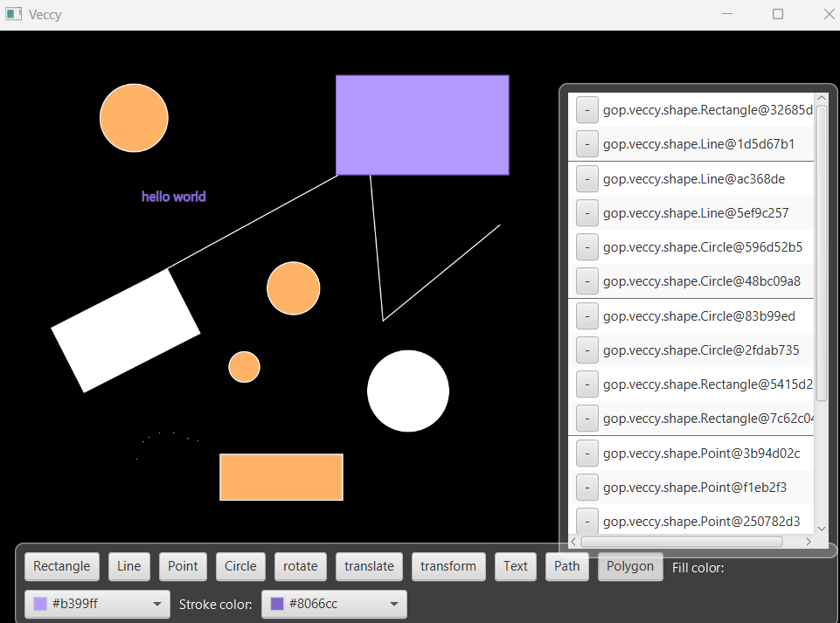The height and width of the screenshot is (623, 840).
Task: Click the scroll-down arrow in shape list
Action: click(821, 528)
